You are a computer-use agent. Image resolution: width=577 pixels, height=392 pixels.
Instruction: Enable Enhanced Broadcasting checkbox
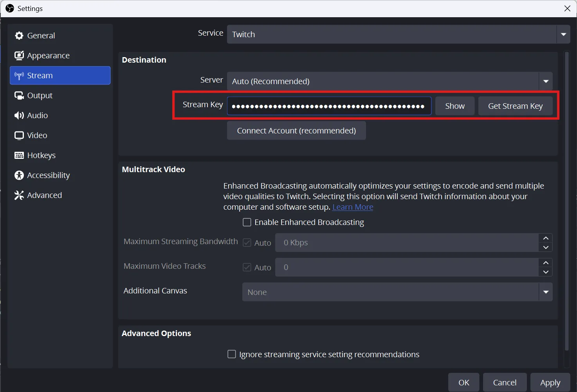click(x=247, y=222)
